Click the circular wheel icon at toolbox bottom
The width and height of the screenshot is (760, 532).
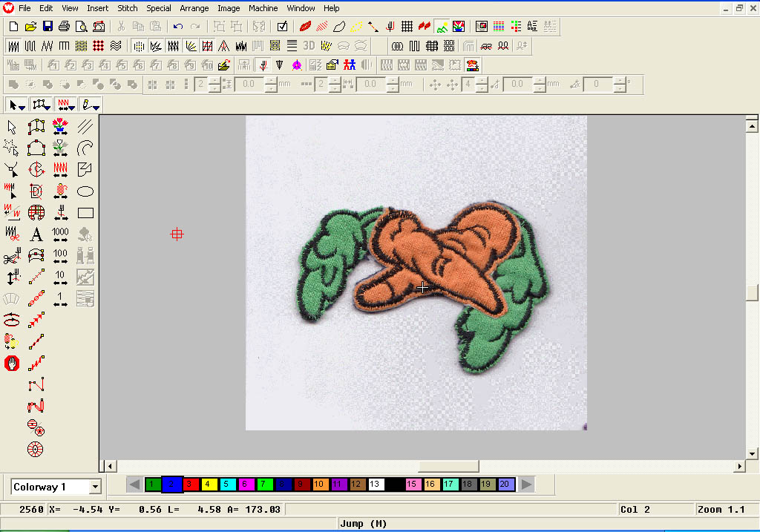(36, 449)
